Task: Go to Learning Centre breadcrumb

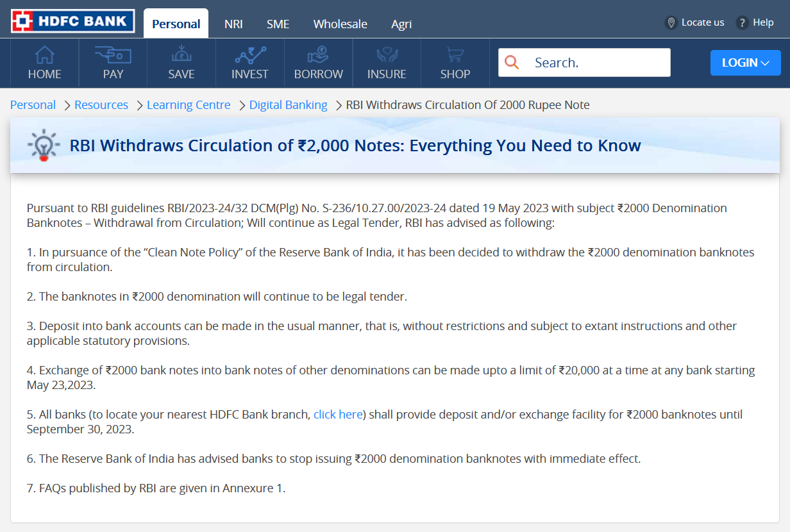Action: pyautogui.click(x=189, y=105)
